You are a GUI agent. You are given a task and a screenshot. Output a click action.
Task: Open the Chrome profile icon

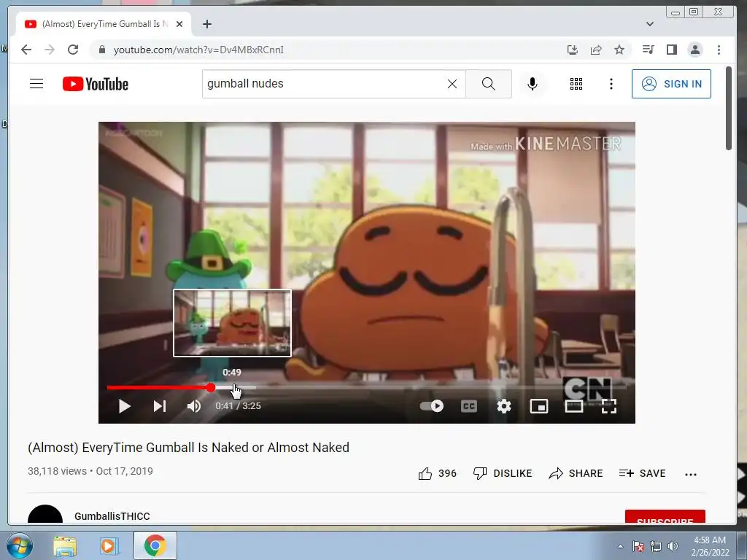click(x=695, y=50)
